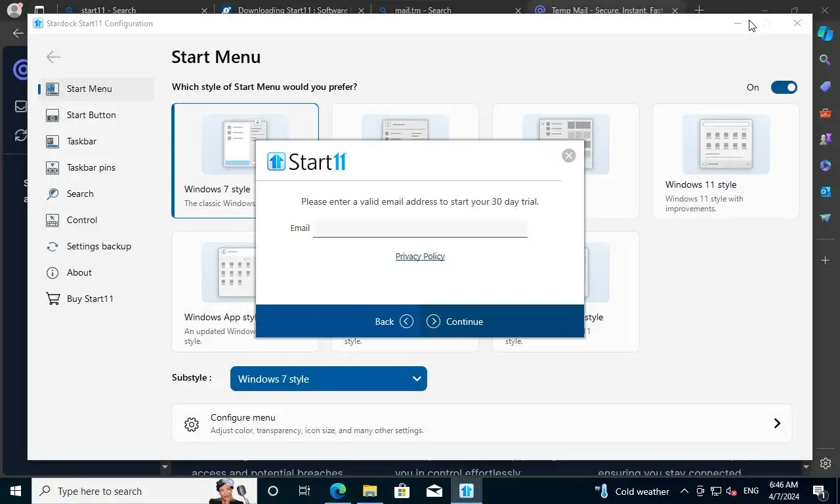The image size is (840, 504).
Task: Select the Windows App style card
Action: pyautogui.click(x=213, y=291)
